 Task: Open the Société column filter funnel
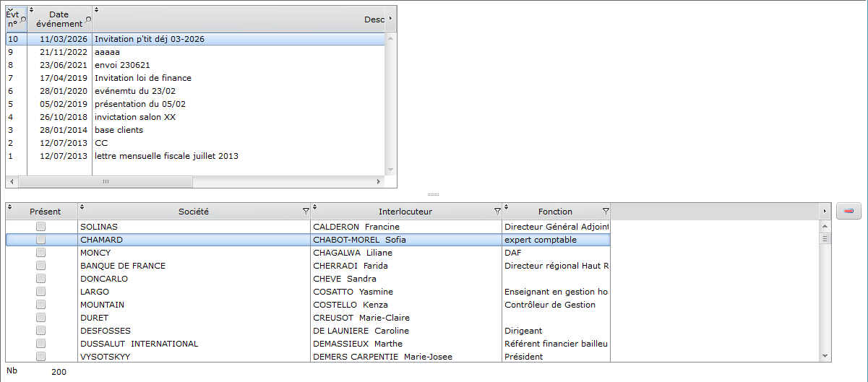(305, 212)
